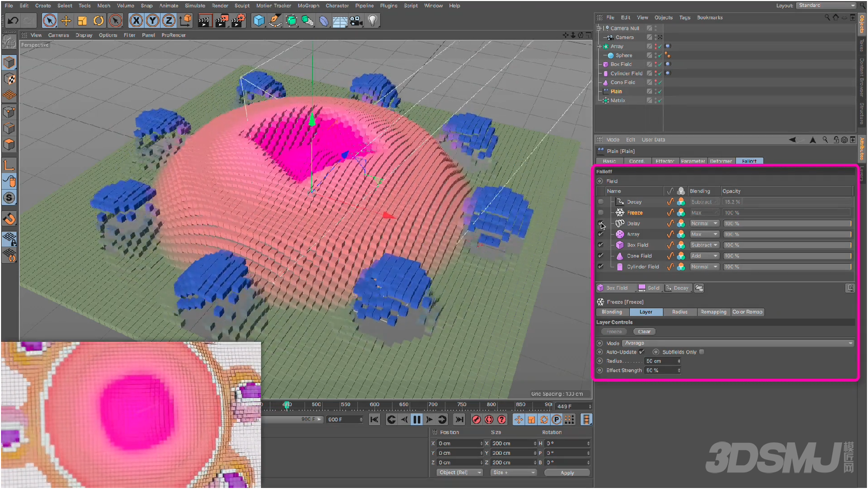Select the Rotate tool in top toolbar
The height and width of the screenshot is (489, 868).
point(98,21)
